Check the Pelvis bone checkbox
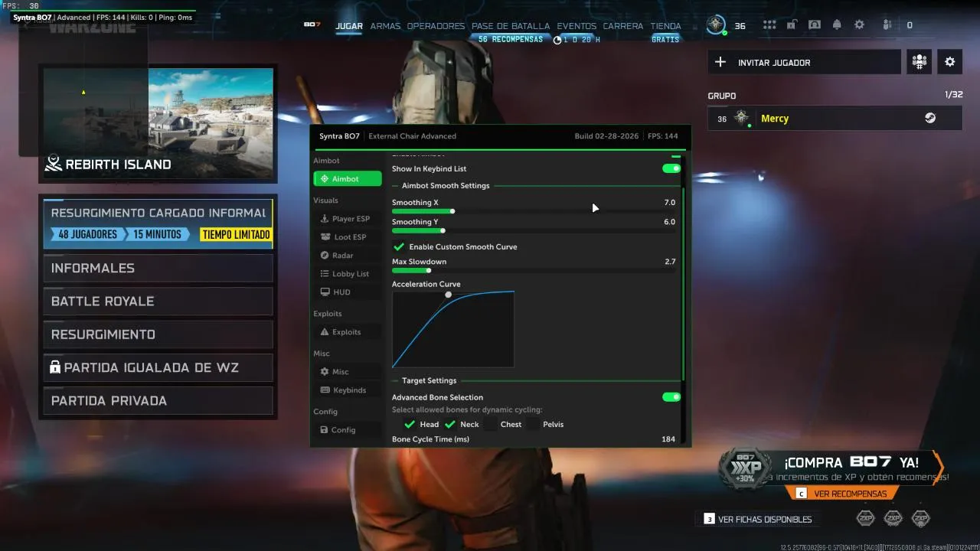This screenshot has width=980, height=551. tap(533, 425)
